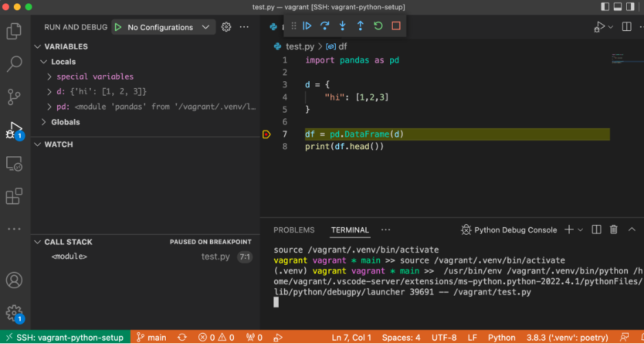Screen dimensions: 644x344
Task: Select the Terminal panel tab
Action: tap(350, 230)
